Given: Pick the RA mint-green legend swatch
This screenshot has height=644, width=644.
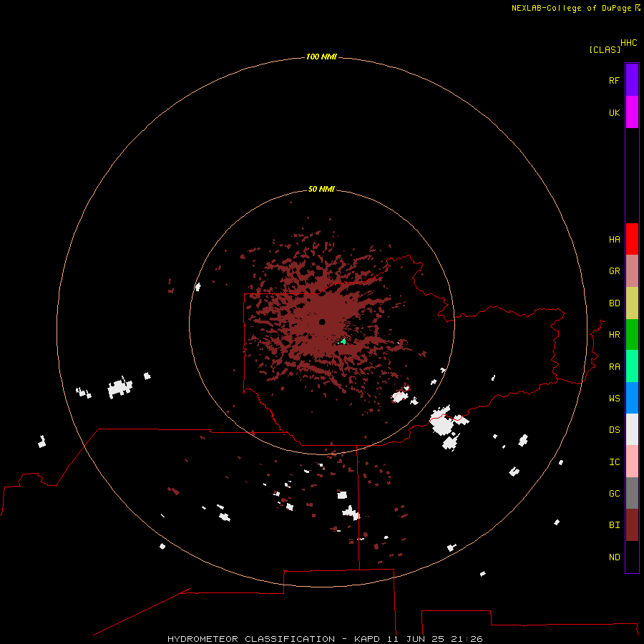Looking at the screenshot, I should coord(632,366).
